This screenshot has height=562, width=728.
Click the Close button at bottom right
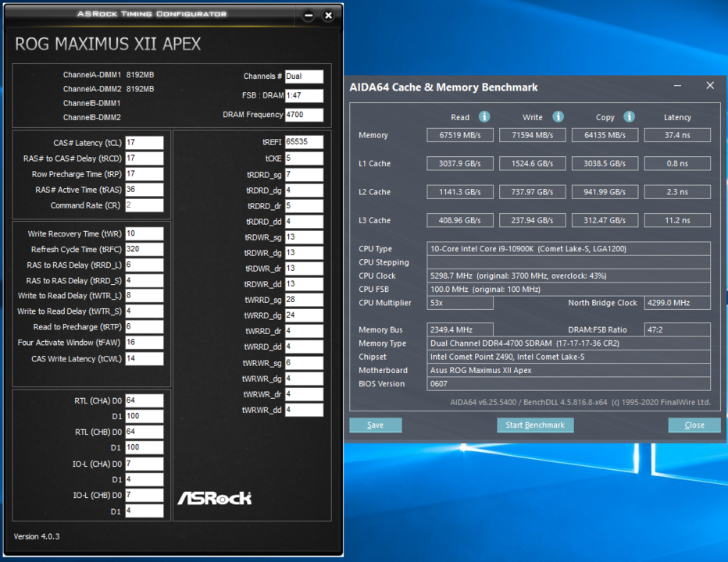694,425
